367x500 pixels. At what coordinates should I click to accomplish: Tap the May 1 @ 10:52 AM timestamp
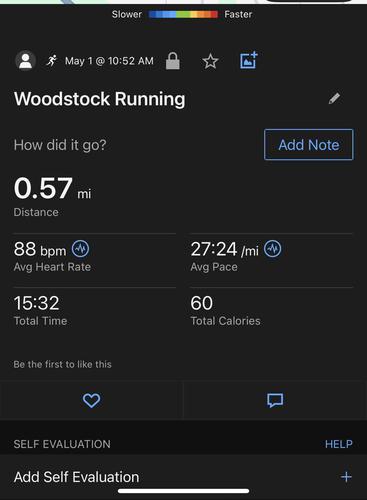[x=109, y=61]
